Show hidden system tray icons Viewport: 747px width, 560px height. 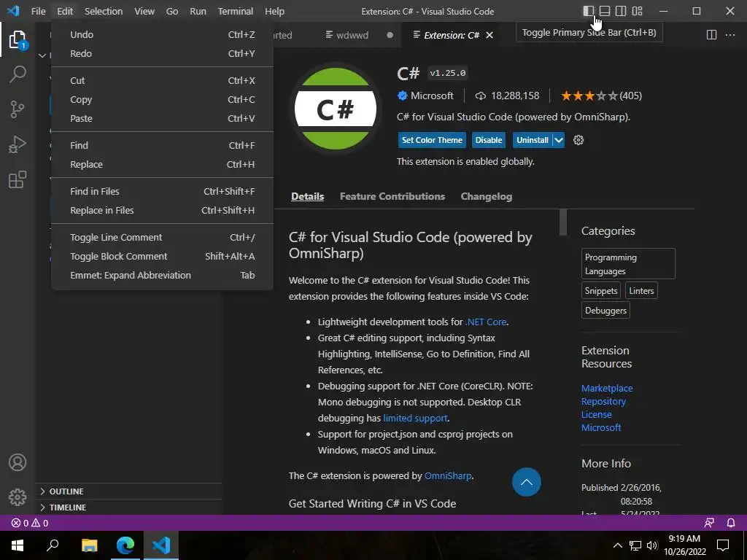617,545
